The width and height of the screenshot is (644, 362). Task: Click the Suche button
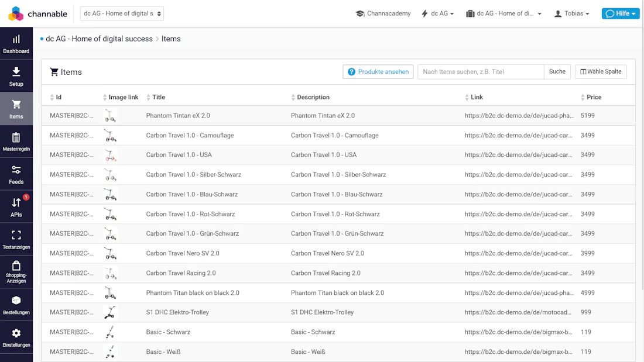[557, 72]
